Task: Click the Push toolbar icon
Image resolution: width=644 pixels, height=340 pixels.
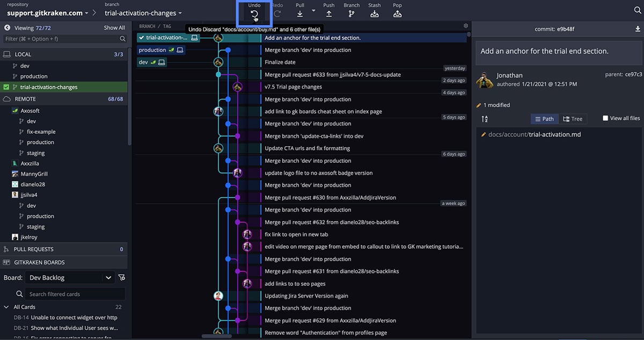Action: click(x=329, y=14)
